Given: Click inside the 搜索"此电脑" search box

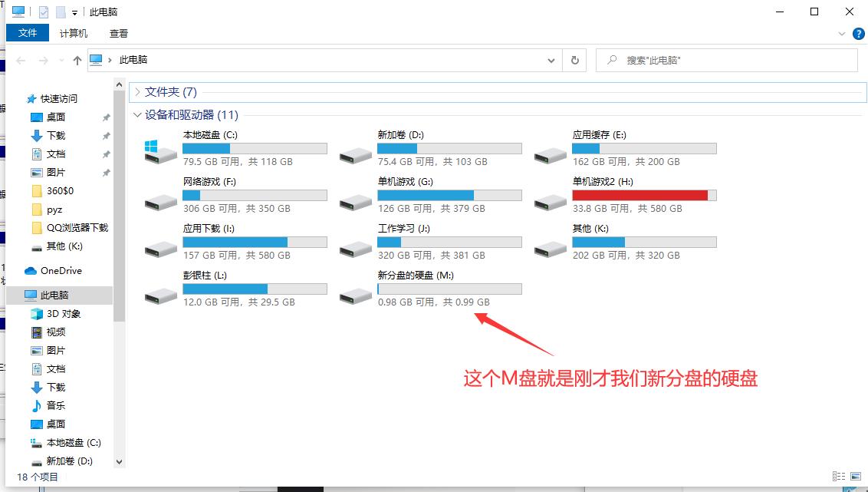Looking at the screenshot, I should tap(727, 60).
